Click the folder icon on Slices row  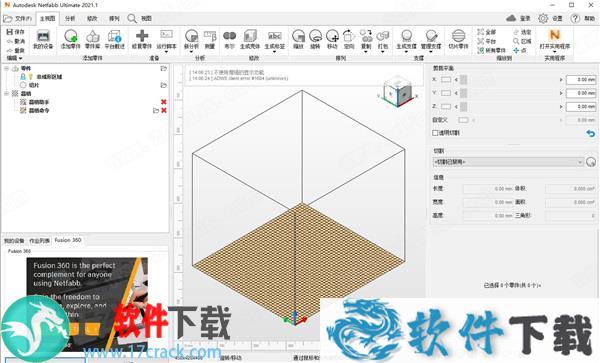pos(164,85)
